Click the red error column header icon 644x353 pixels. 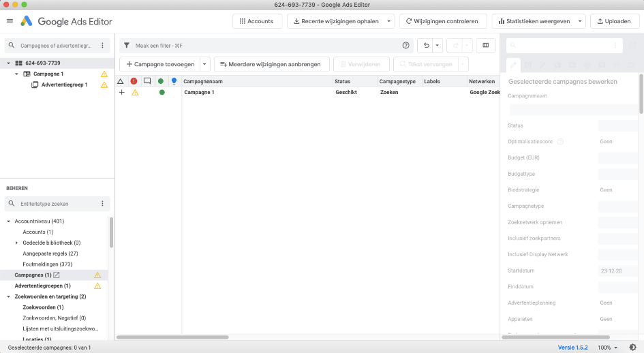pos(134,81)
